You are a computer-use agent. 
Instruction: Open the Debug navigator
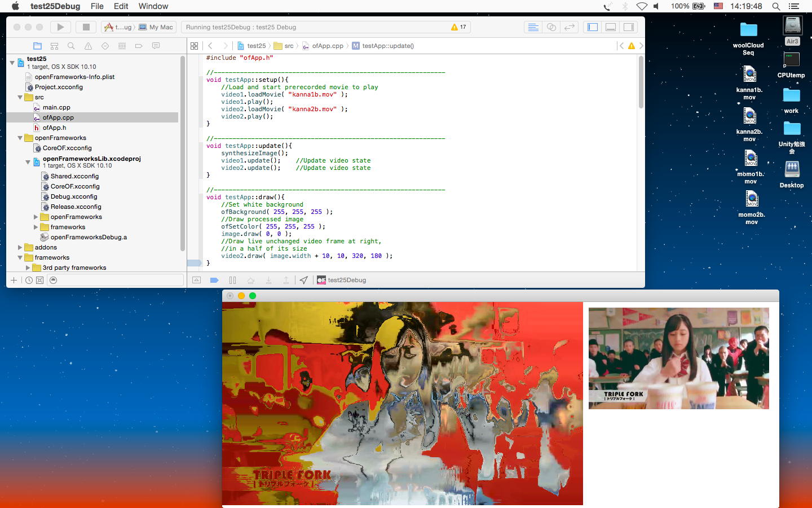coord(122,46)
